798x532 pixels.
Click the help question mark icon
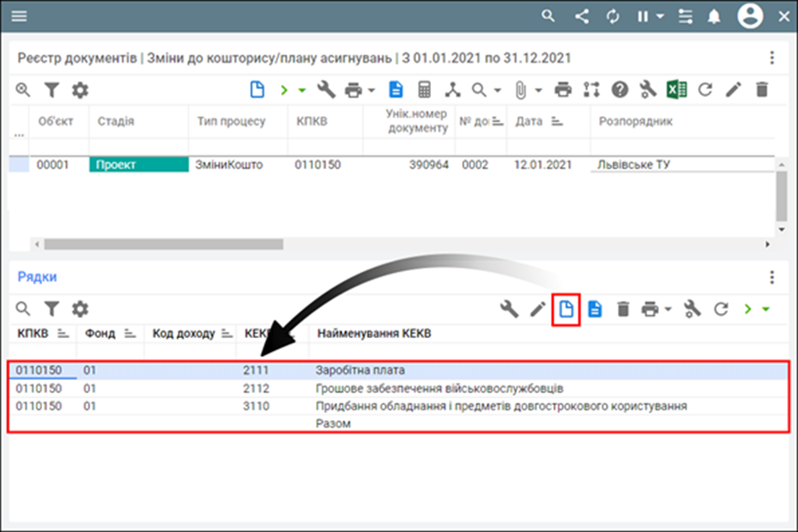click(x=620, y=89)
